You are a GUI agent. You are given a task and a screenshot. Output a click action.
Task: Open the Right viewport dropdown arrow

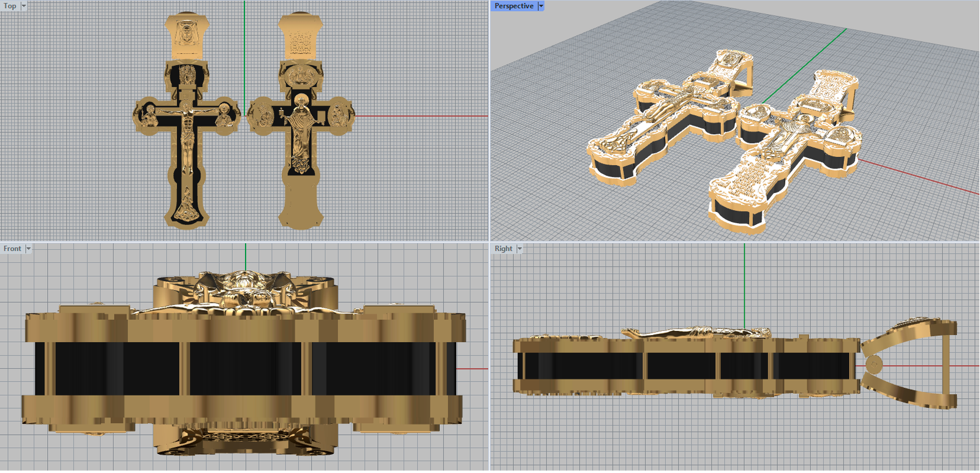tap(519, 249)
